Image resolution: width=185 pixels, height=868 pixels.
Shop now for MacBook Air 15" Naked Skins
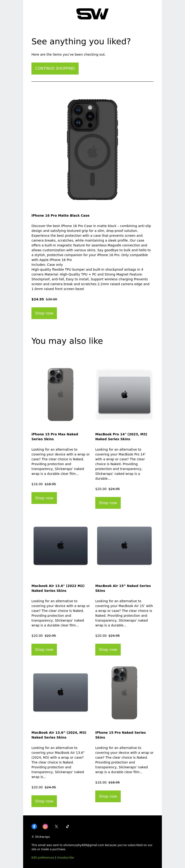[x=108, y=650]
